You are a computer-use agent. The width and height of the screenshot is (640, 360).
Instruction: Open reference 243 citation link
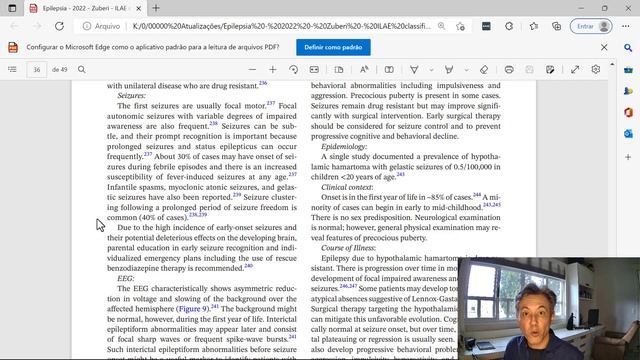click(x=400, y=174)
